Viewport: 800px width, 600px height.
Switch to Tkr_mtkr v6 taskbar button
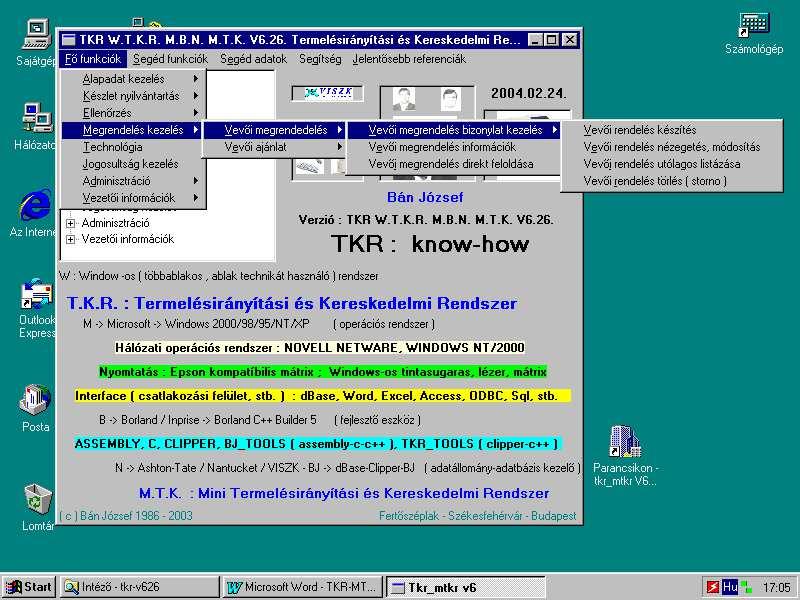[x=465, y=587]
